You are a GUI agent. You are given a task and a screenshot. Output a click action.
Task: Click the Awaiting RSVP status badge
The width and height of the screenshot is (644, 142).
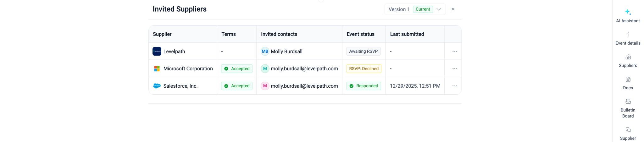[x=363, y=51]
